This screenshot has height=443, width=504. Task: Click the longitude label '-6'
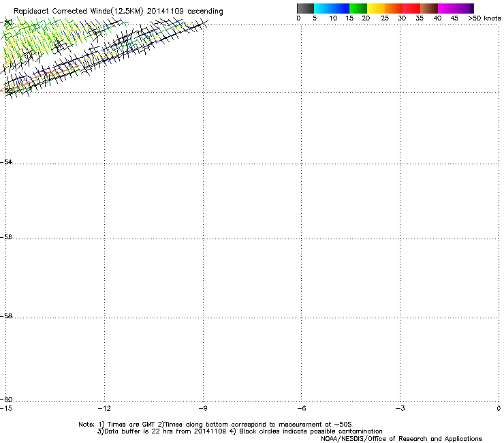[301, 408]
